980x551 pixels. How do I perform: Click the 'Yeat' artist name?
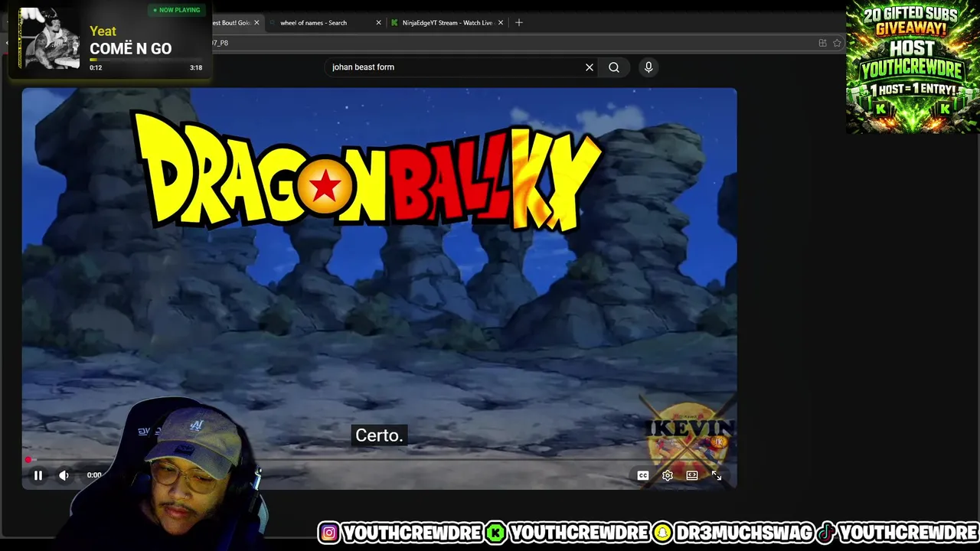click(103, 31)
